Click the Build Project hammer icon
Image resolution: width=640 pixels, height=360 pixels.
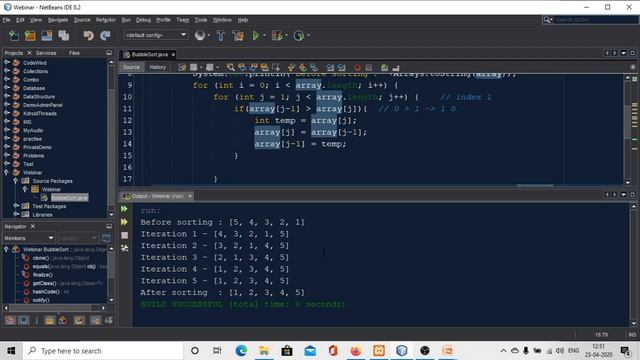[221, 36]
